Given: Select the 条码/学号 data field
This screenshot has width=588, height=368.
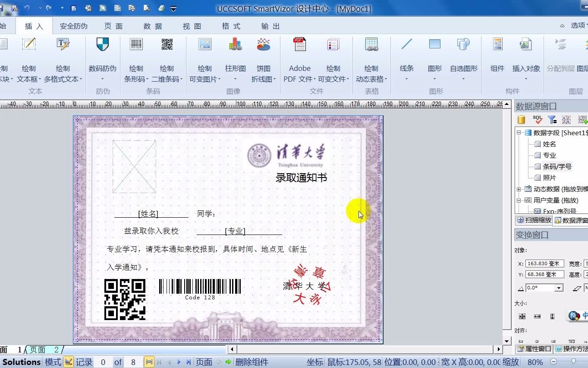Looking at the screenshot, I should (557, 167).
